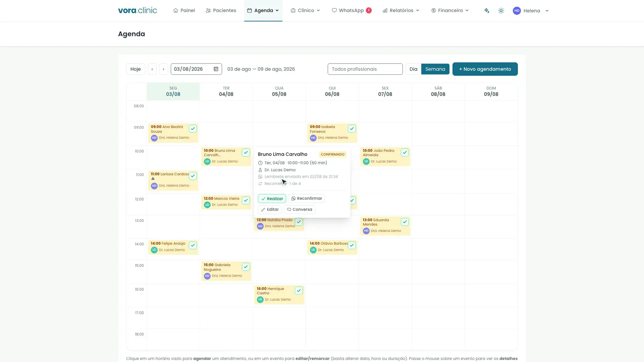Click the HD user avatar in navbar
This screenshot has width=644, height=362.
click(x=517, y=11)
